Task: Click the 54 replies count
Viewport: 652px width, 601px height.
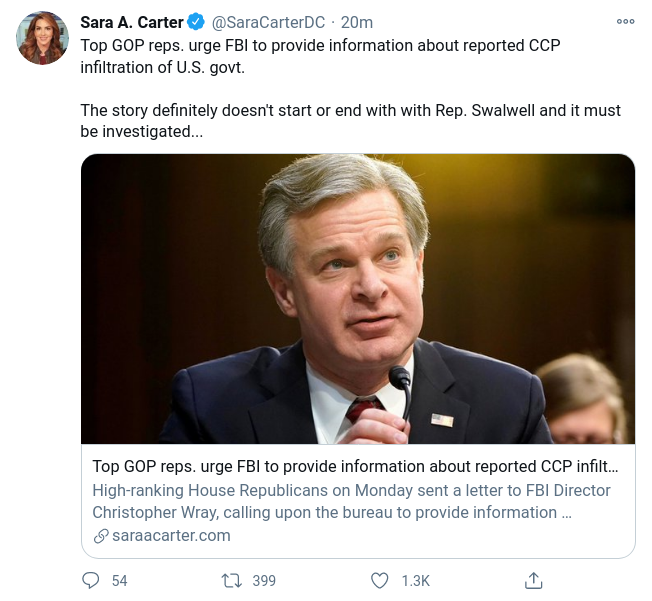Action: click(x=119, y=580)
